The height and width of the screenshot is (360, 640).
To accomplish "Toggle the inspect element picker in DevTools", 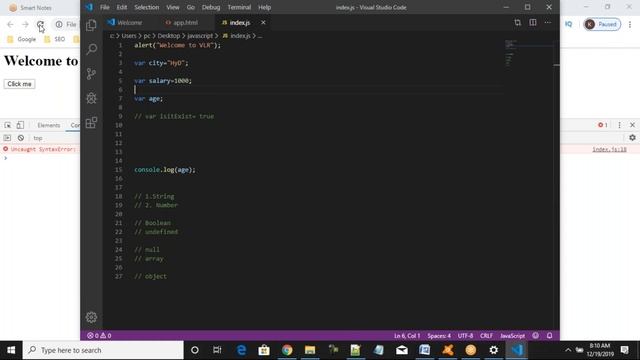I will [x=8, y=125].
